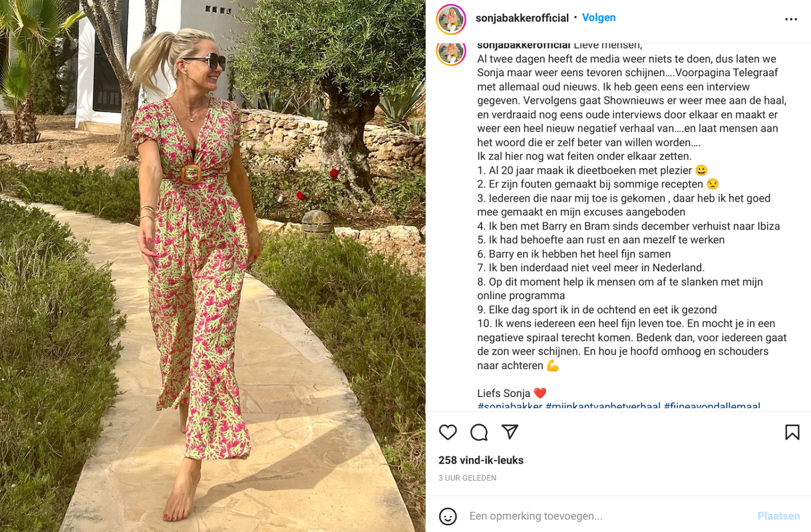Click sonjabakkerofficial header profile avatar
Viewport: 811px width, 532px height.
coord(451,19)
